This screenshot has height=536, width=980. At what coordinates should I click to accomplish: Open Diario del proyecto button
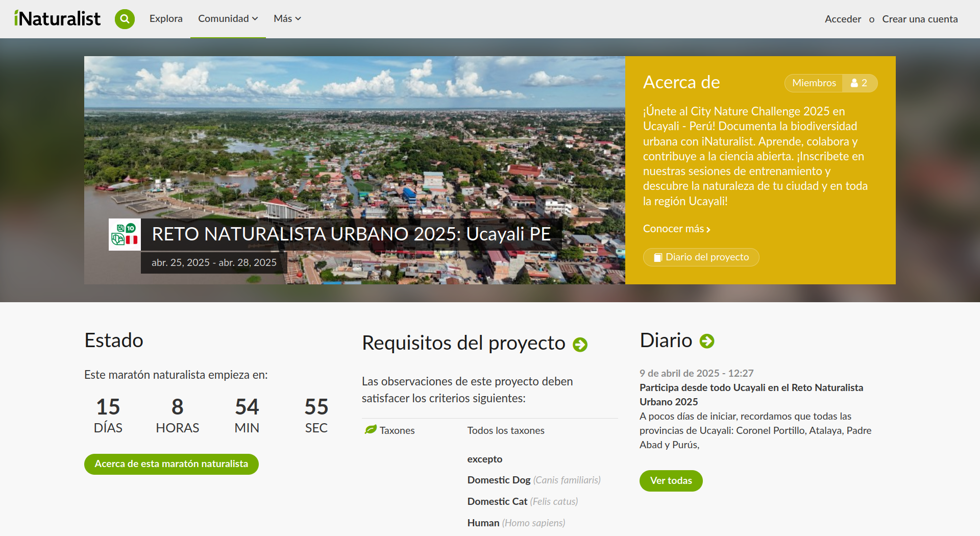(x=701, y=257)
